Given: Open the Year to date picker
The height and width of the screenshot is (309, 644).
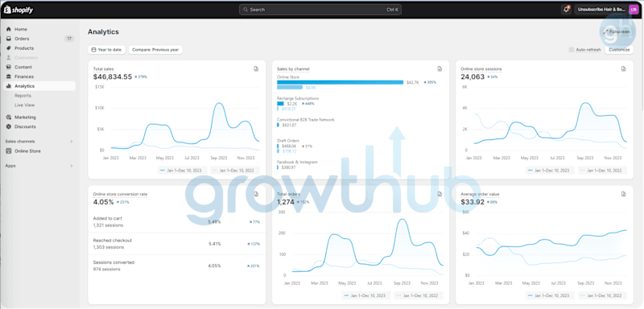Looking at the screenshot, I should coord(106,50).
